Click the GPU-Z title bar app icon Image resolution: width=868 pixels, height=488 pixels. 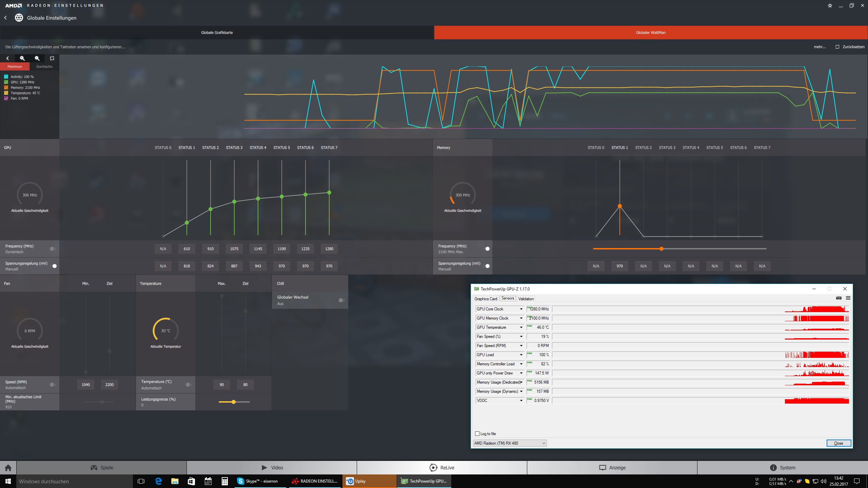pos(476,289)
